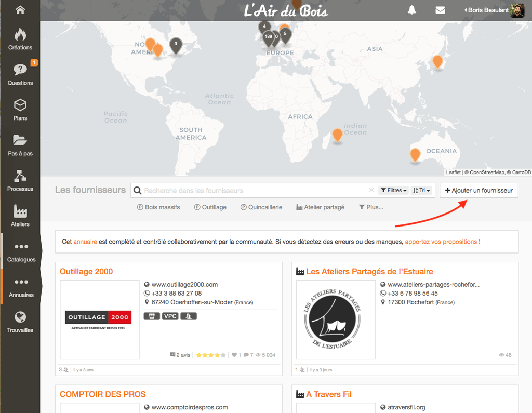Visit atraversfil.org website
The height and width of the screenshot is (413, 532).
click(x=406, y=407)
